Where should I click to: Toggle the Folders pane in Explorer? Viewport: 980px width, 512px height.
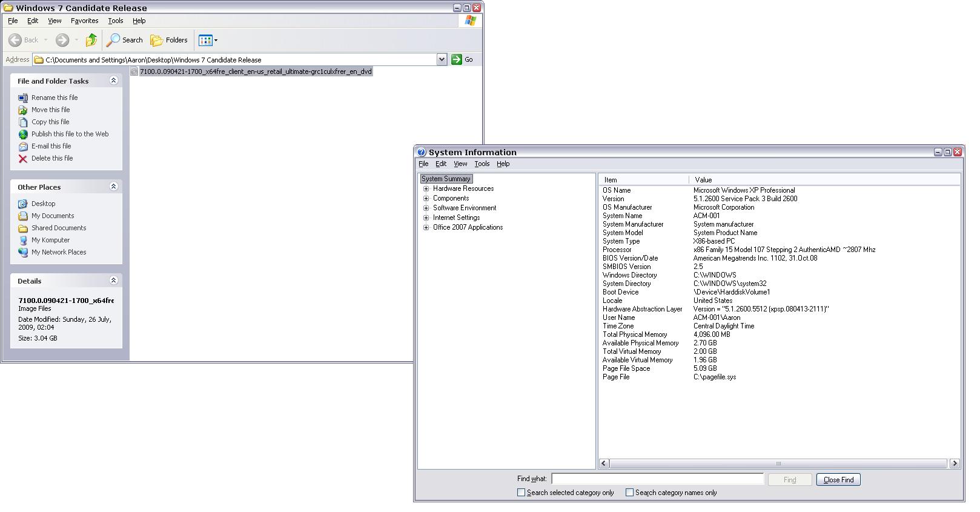pos(169,40)
